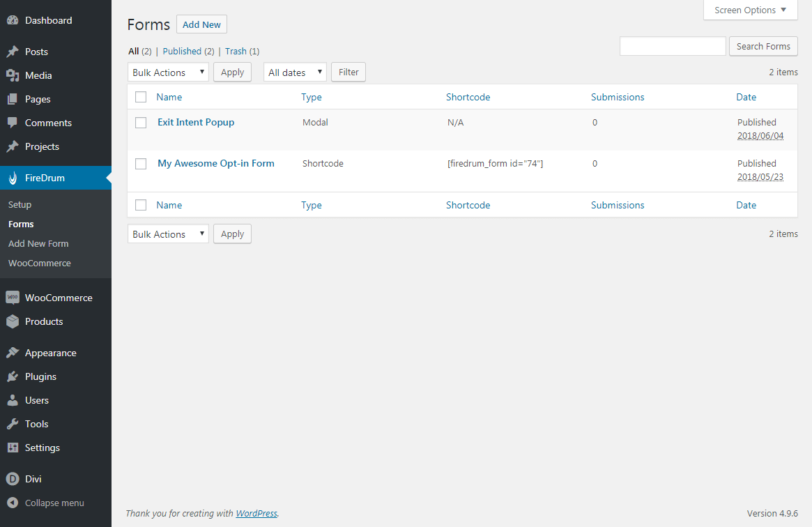Open Plugins via its plug icon
The width and height of the screenshot is (812, 527).
[x=13, y=376]
